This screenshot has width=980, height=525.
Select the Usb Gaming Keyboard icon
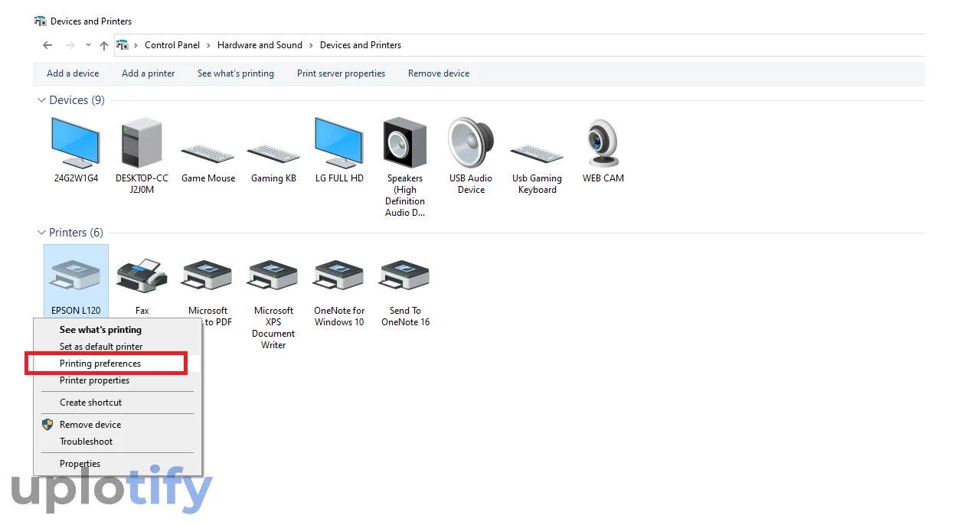[537, 153]
